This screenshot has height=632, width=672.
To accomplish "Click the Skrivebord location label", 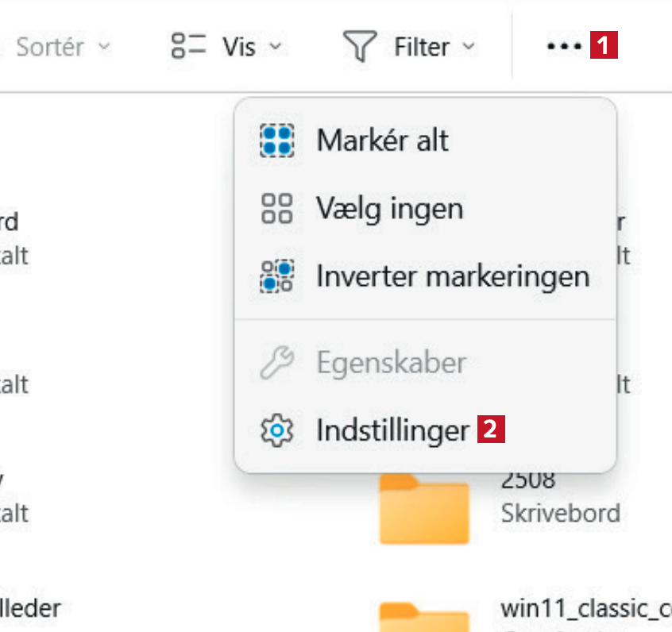I will click(560, 513).
